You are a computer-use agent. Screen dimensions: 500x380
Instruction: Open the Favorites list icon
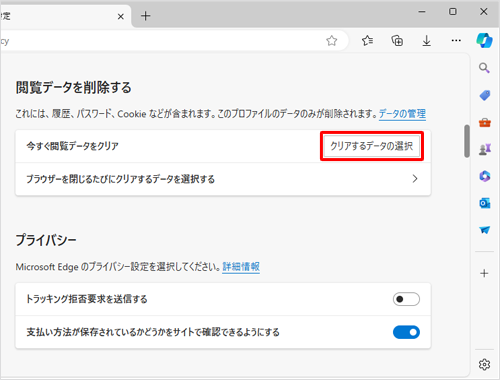pos(367,41)
